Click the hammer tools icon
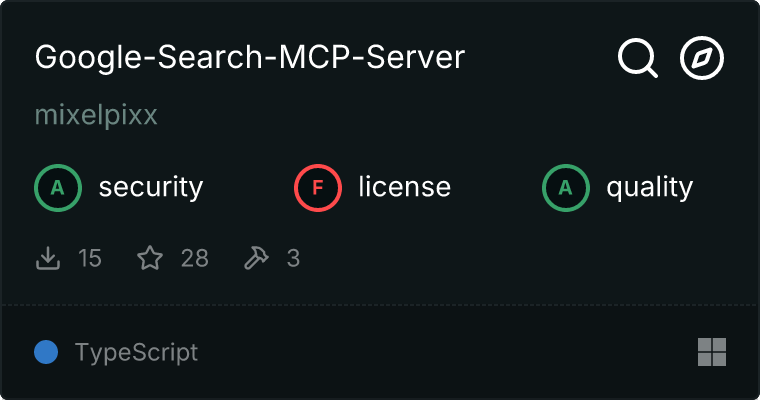Viewport: 760px width, 400px height. pos(256,259)
